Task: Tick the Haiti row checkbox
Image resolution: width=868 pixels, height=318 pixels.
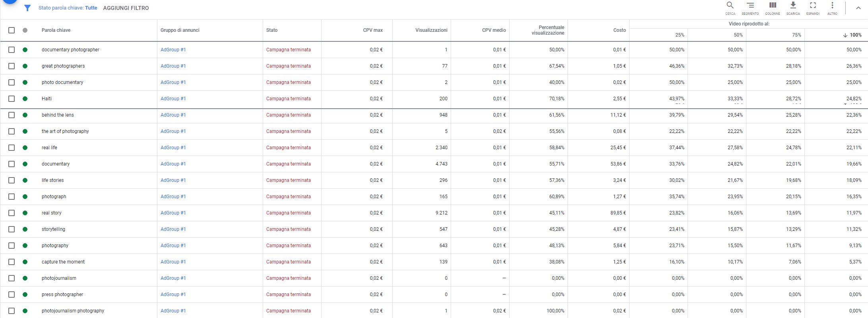Action: click(12, 99)
